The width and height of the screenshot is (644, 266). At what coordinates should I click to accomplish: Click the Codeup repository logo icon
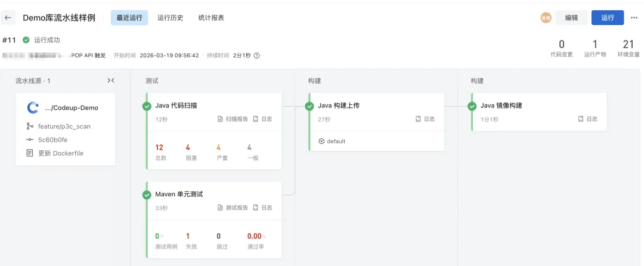(33, 108)
